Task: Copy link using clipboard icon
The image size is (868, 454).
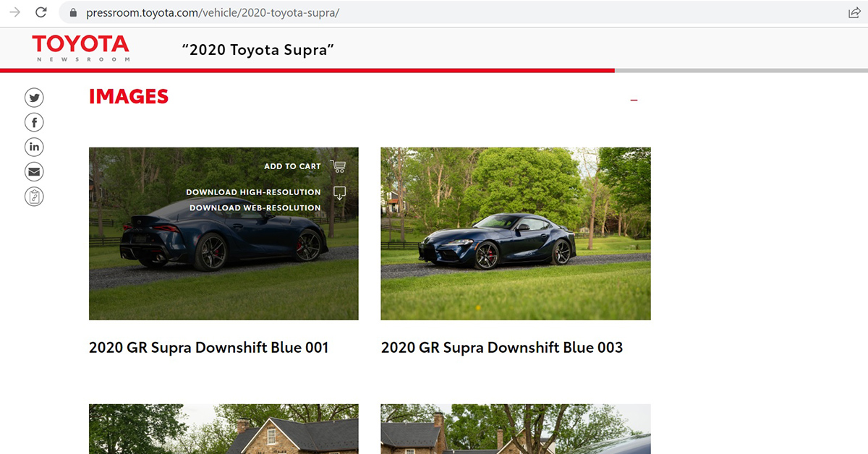Action: tap(34, 196)
